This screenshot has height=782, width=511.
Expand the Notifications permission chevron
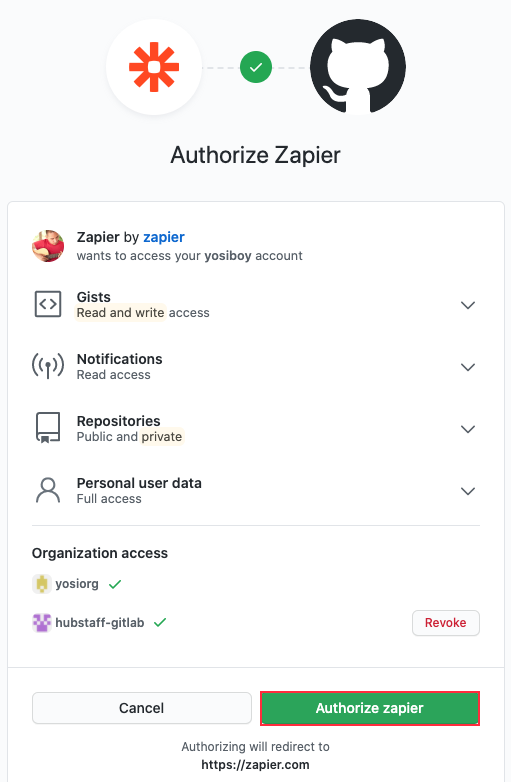[468, 367]
